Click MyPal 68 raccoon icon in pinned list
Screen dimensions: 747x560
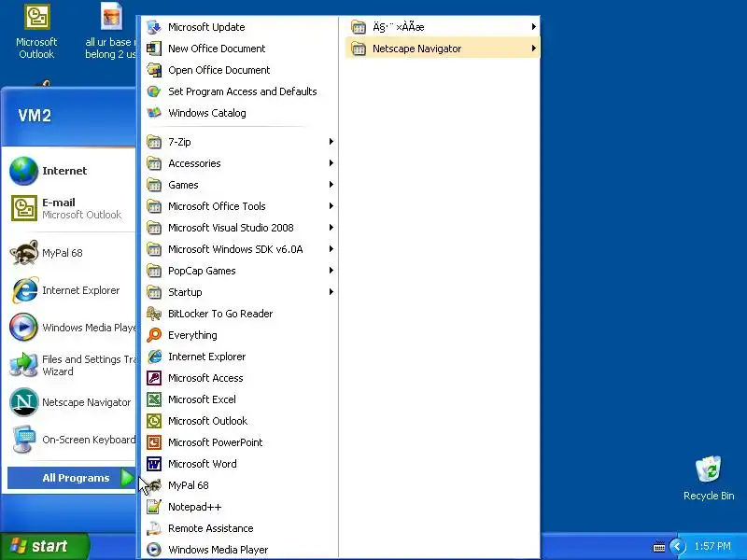tap(24, 253)
